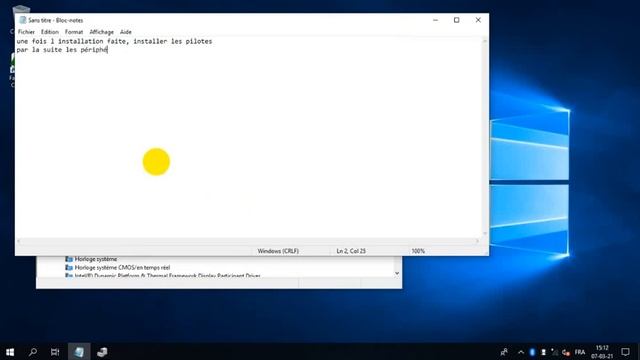Viewport: 640px width, 360px height.
Task: Click the volume tray icon
Action: point(565,352)
